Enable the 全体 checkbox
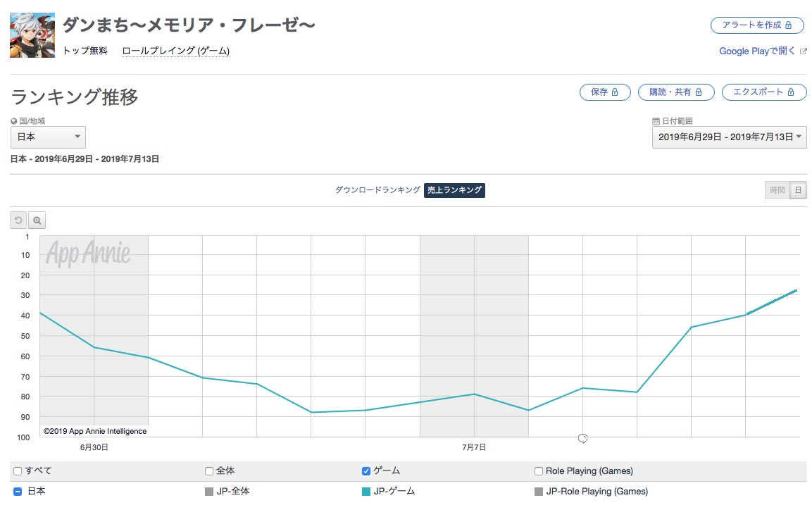The width and height of the screenshot is (812, 505). click(209, 471)
